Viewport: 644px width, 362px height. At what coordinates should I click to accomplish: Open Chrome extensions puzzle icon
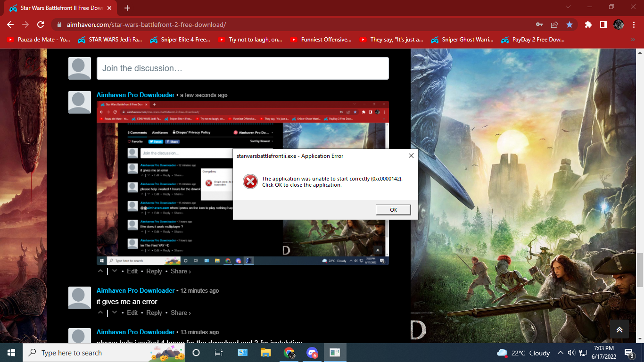588,25
